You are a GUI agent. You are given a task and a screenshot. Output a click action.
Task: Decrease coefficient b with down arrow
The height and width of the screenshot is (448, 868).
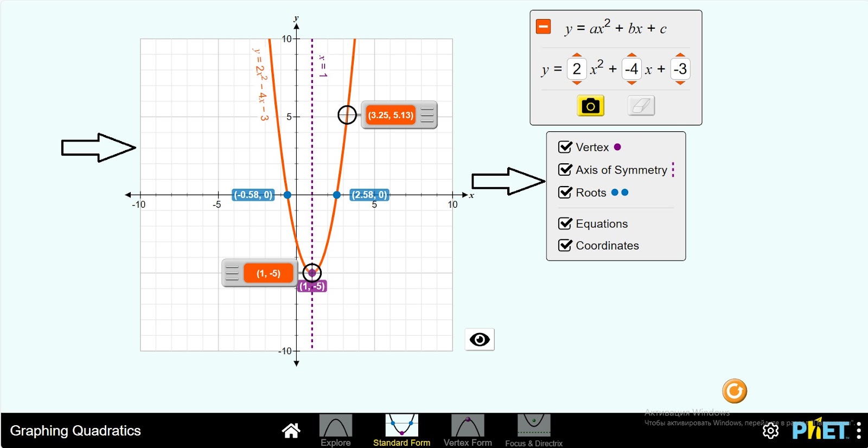tap(631, 83)
